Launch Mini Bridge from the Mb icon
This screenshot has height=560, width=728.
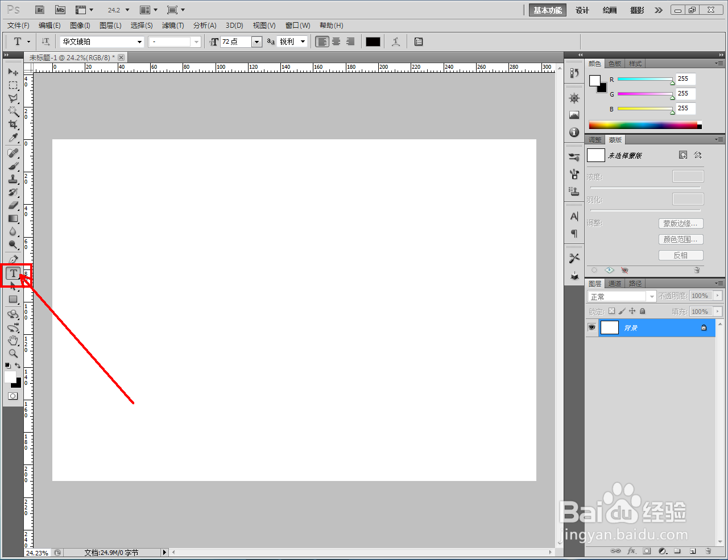tap(60, 10)
